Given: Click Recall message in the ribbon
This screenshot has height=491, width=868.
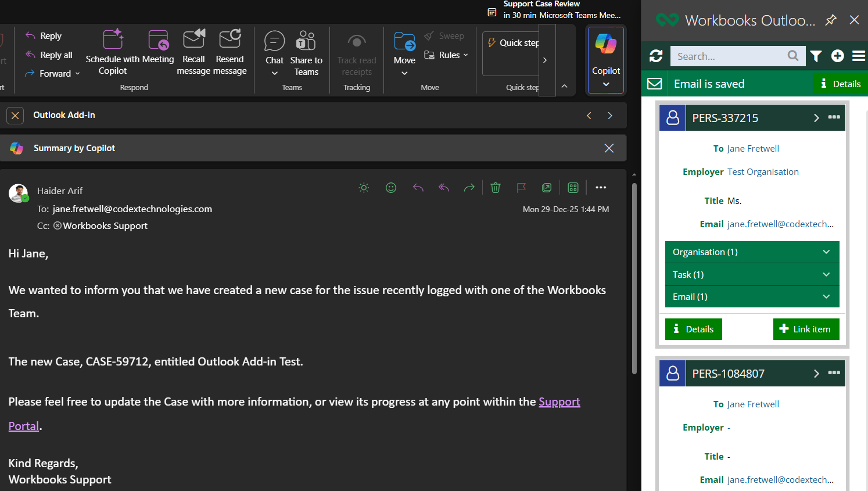Looking at the screenshot, I should [193, 53].
